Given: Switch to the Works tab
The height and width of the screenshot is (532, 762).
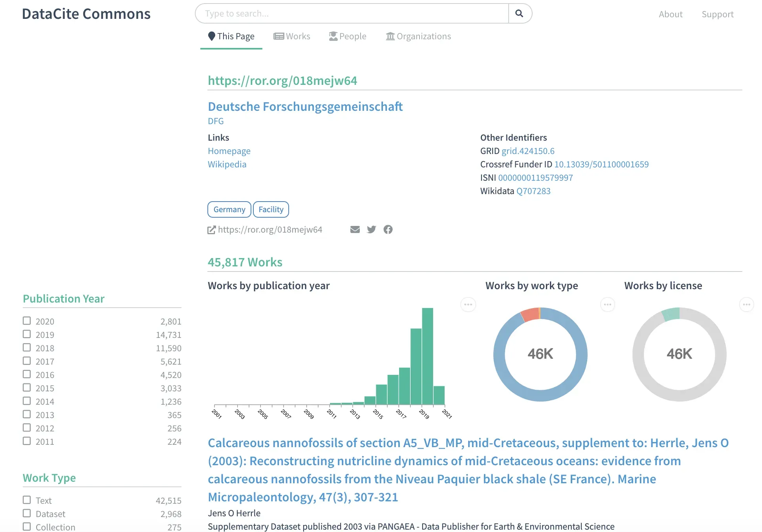Looking at the screenshot, I should (x=292, y=37).
